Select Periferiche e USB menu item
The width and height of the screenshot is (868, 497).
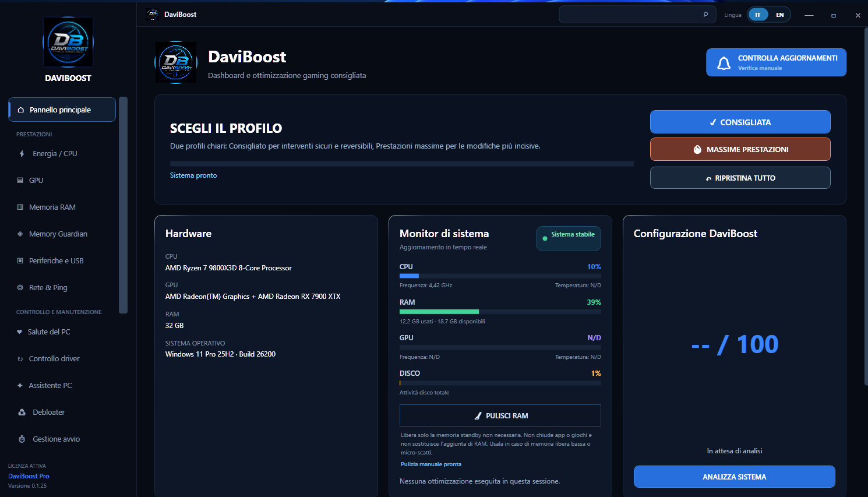pyautogui.click(x=62, y=261)
